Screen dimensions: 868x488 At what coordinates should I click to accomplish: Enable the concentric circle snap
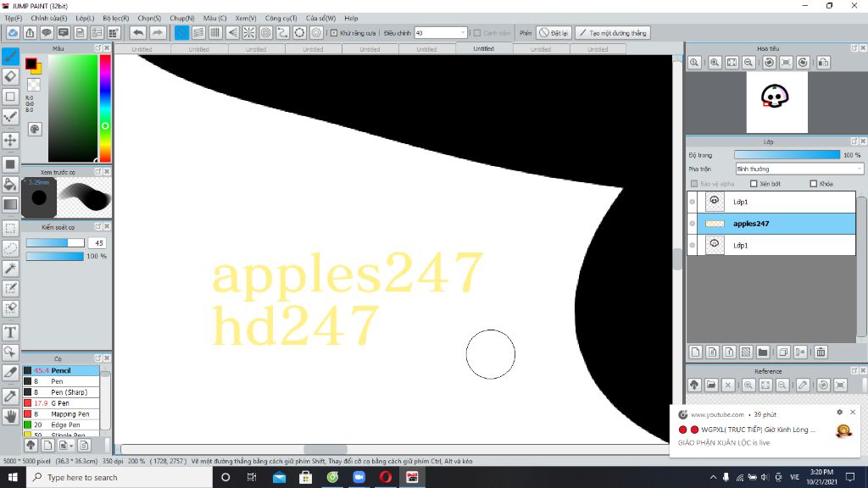[265, 33]
